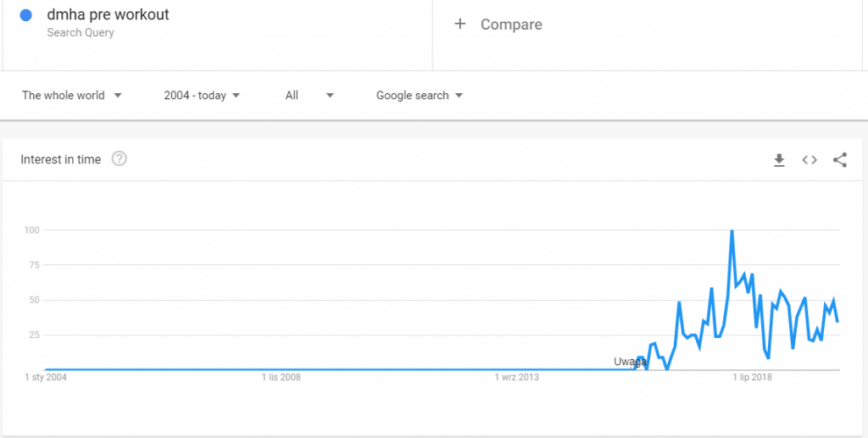The image size is (868, 438).
Task: Click the 'Uwaga' note on chart
Action: pos(630,362)
